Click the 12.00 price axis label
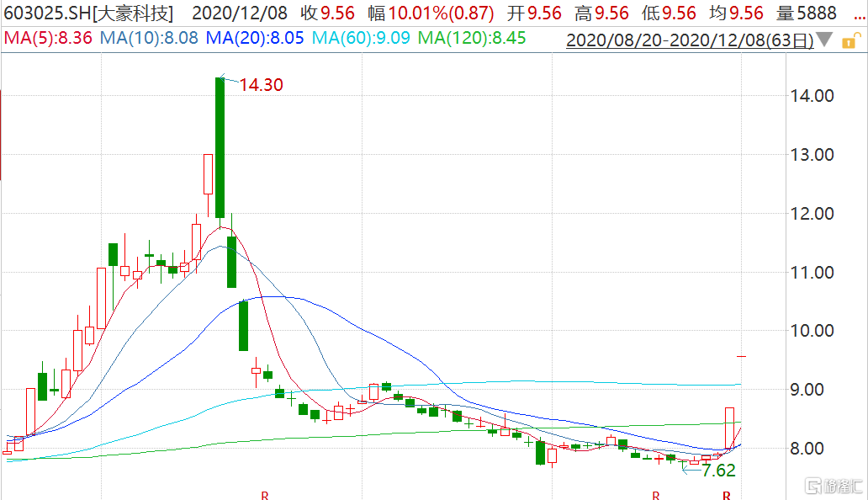 coord(812,213)
